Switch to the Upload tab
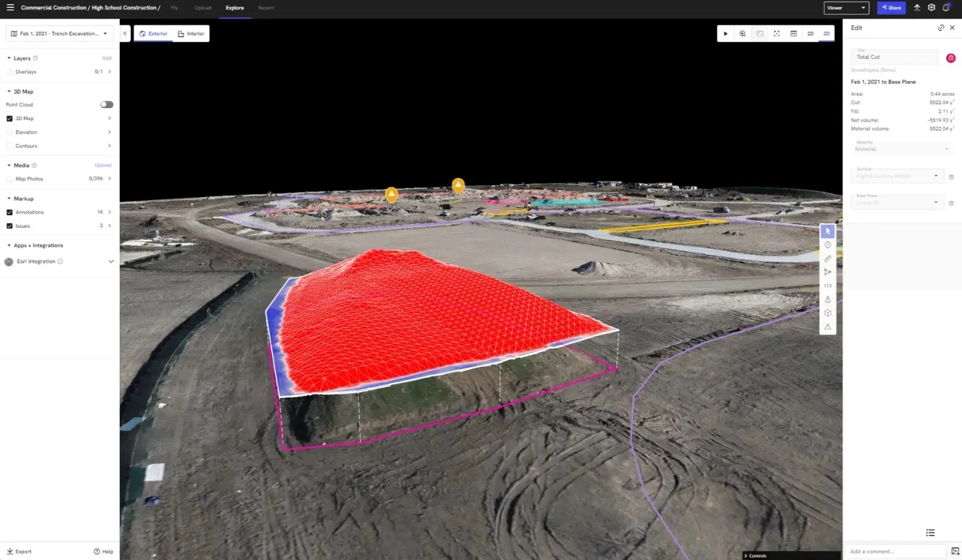Viewport: 962px width, 560px height. click(203, 8)
